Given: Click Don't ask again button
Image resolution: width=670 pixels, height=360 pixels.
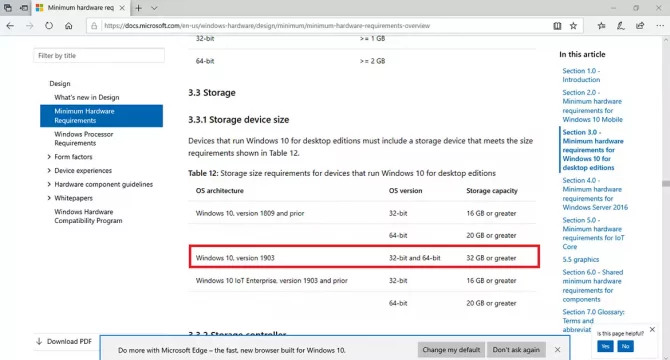Looking at the screenshot, I should [516, 350].
